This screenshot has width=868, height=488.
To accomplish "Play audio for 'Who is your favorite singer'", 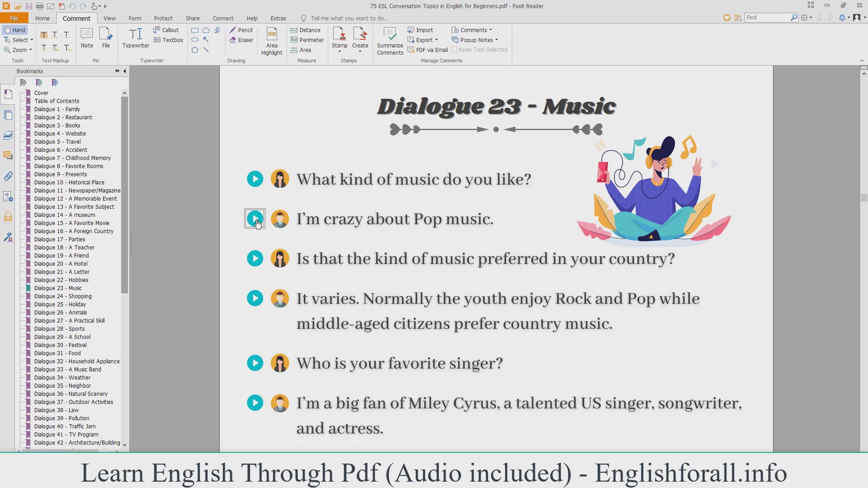I will (255, 363).
